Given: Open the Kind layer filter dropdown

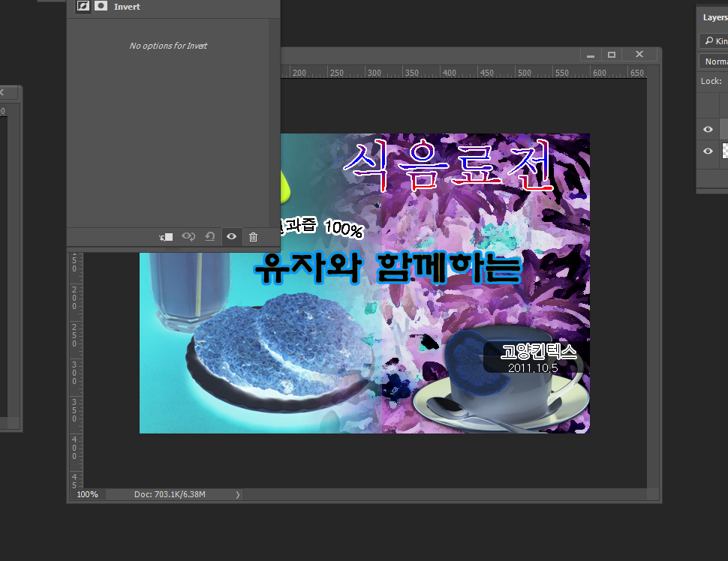Looking at the screenshot, I should tap(719, 41).
